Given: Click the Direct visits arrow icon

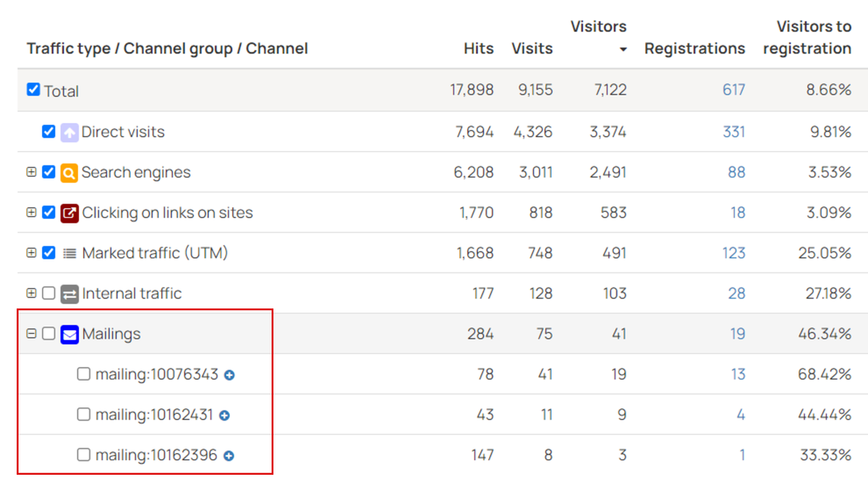Looking at the screenshot, I should tap(69, 132).
